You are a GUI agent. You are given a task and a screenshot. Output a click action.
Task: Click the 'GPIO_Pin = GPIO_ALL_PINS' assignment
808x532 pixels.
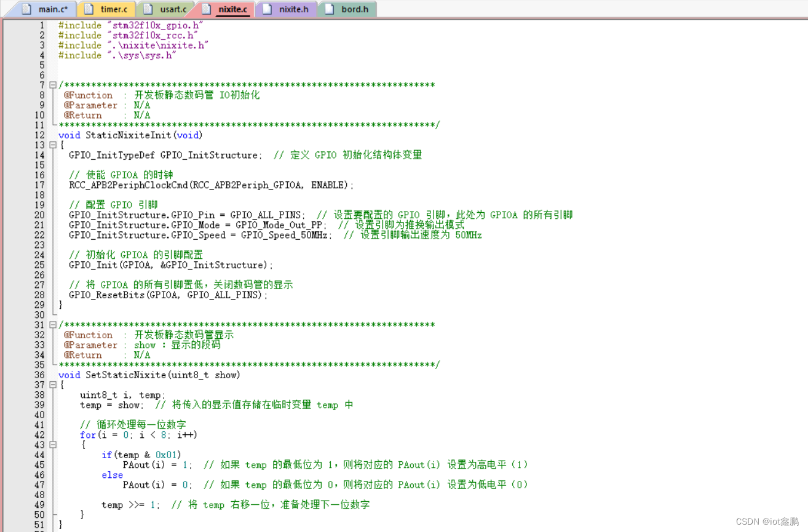coord(187,215)
